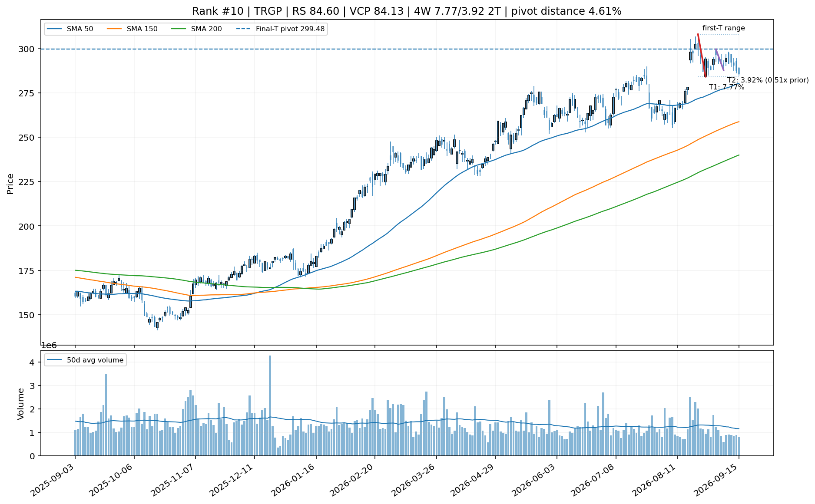The height and width of the screenshot is (504, 815).
Task: Click the 1e6 volume scale label
Action: [49, 346]
